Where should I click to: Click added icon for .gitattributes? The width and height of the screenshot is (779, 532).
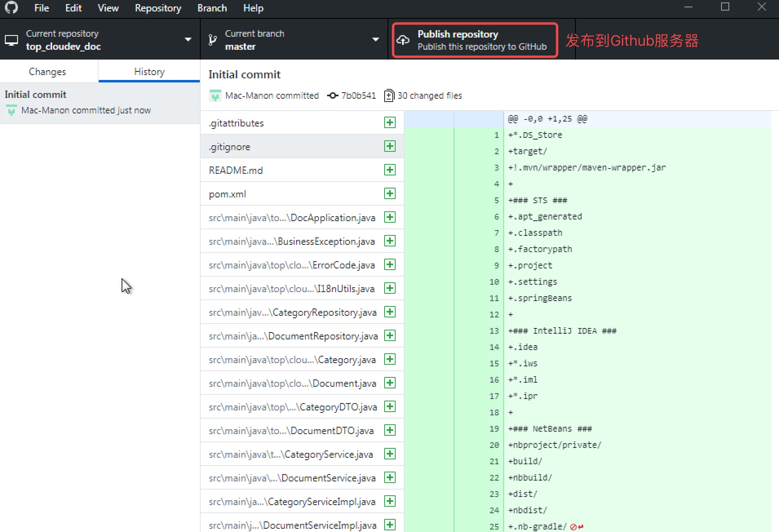pos(390,122)
